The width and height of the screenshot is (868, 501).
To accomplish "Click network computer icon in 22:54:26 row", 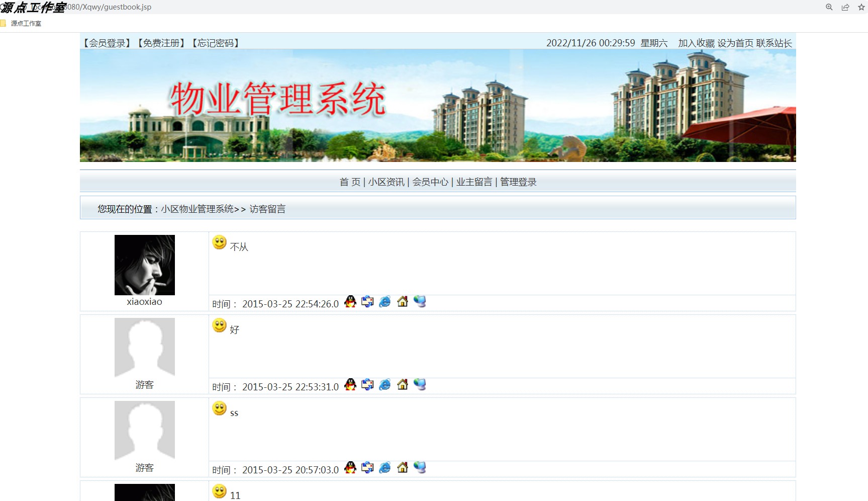I will coord(420,302).
